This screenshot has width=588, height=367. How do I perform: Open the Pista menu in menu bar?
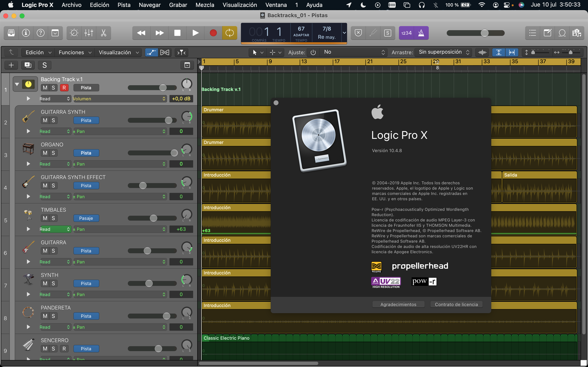click(x=124, y=5)
